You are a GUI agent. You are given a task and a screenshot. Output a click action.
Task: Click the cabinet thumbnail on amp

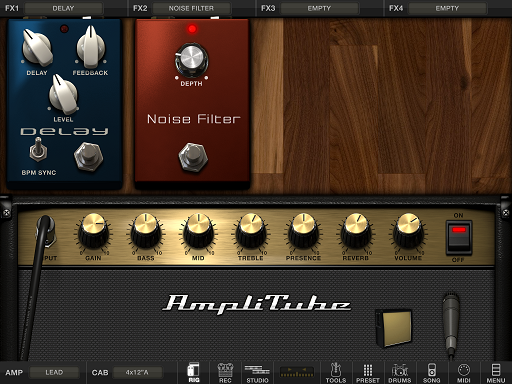pyautogui.click(x=394, y=328)
